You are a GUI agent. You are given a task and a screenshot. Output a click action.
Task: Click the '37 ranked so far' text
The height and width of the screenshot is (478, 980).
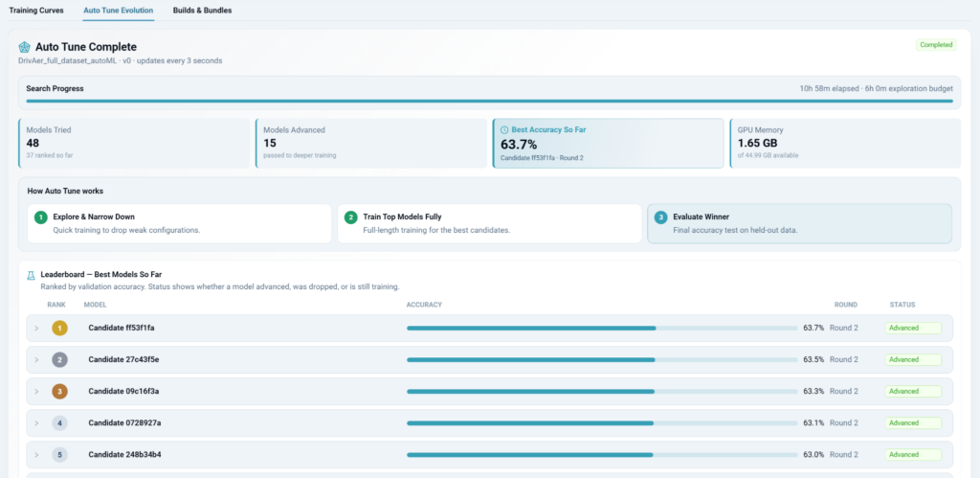pos(48,155)
